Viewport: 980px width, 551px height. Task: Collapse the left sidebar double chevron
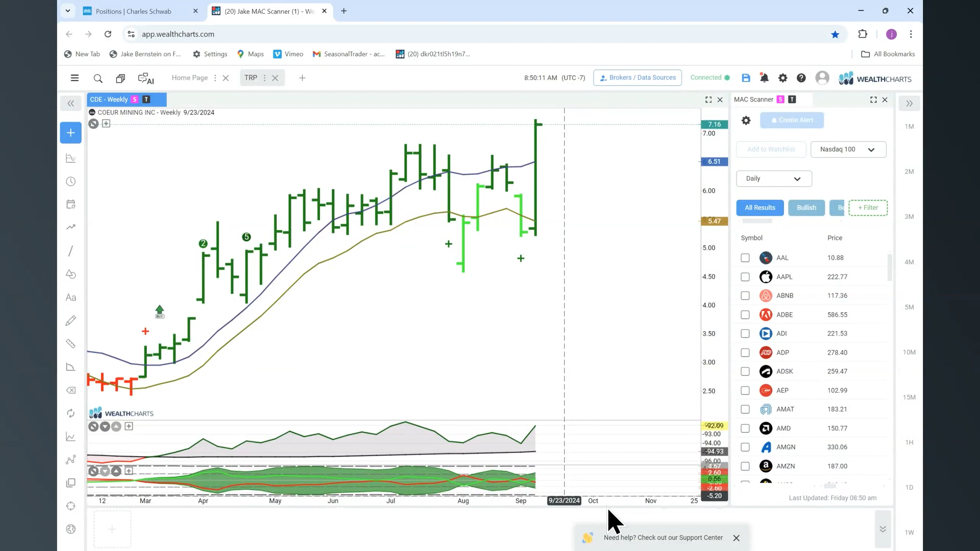pos(71,104)
